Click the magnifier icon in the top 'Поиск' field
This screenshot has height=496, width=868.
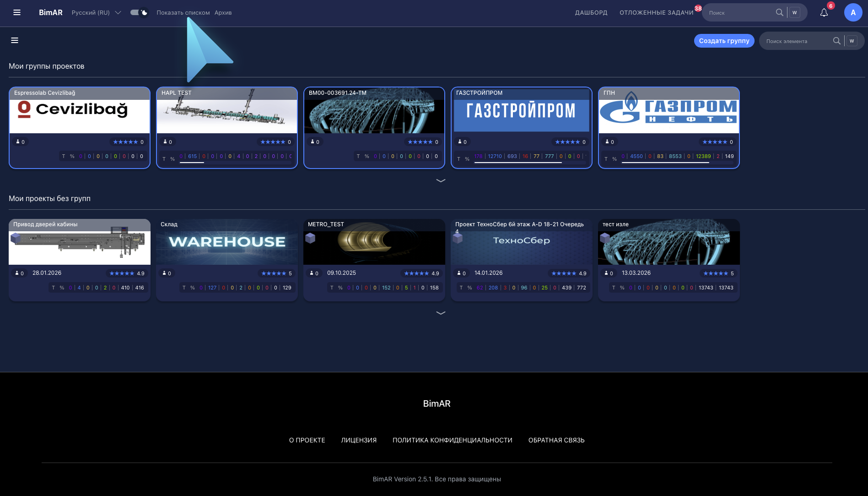[779, 12]
